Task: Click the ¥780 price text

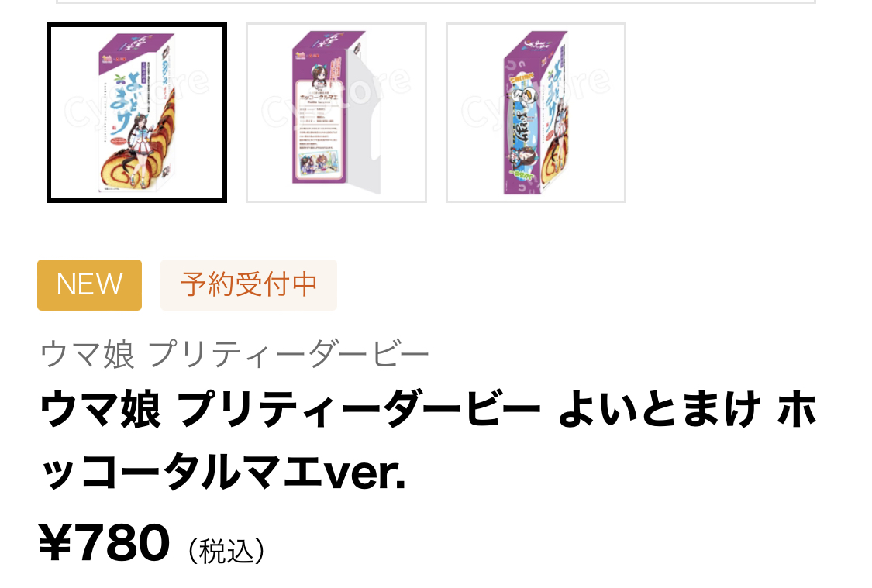Action: tap(104, 542)
